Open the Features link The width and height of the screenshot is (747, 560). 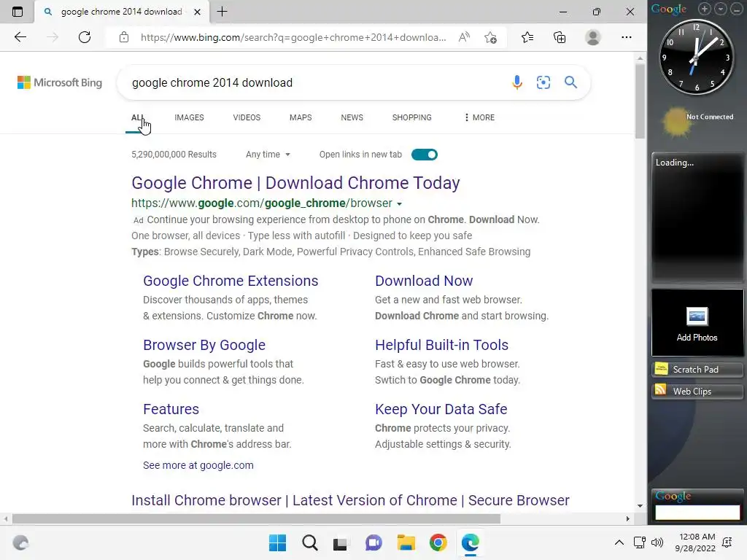[x=171, y=410]
